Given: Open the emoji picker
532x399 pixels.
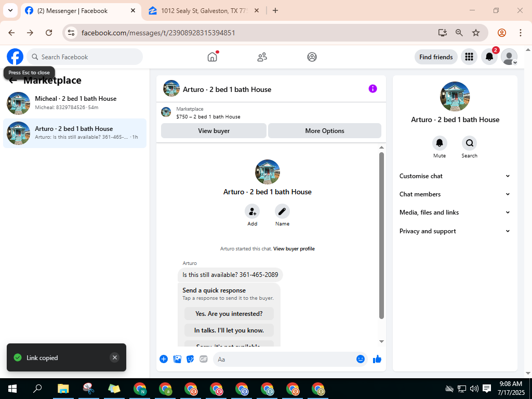Looking at the screenshot, I should 361,359.
